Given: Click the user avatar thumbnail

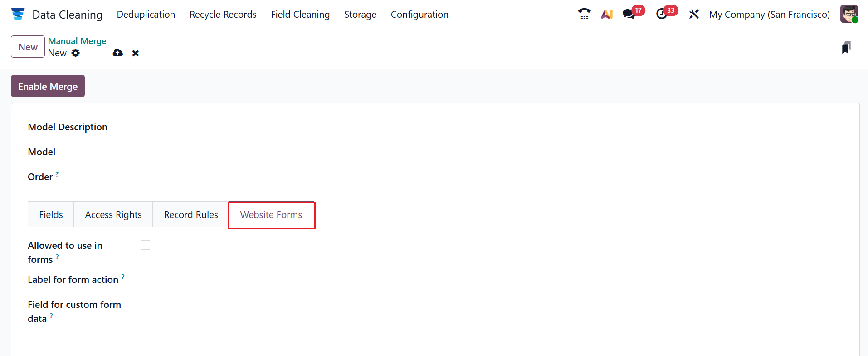Looking at the screenshot, I should [x=848, y=14].
